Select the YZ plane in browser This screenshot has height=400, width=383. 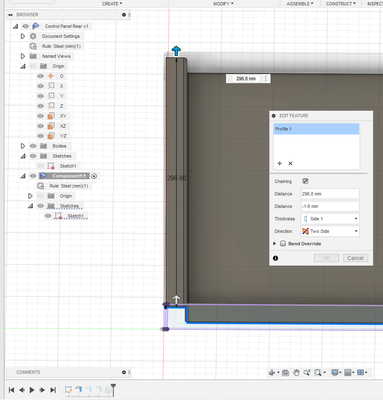pyautogui.click(x=63, y=136)
